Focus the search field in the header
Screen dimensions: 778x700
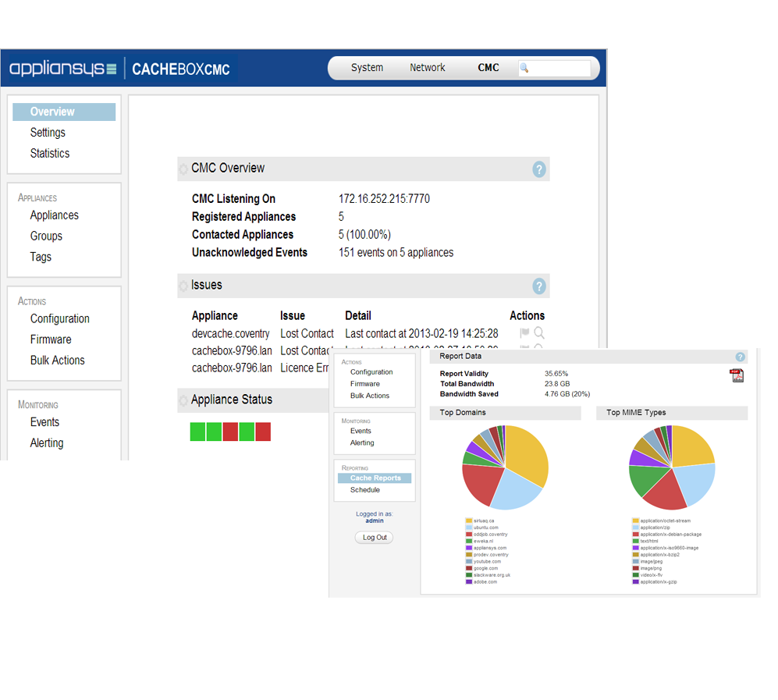click(554, 68)
